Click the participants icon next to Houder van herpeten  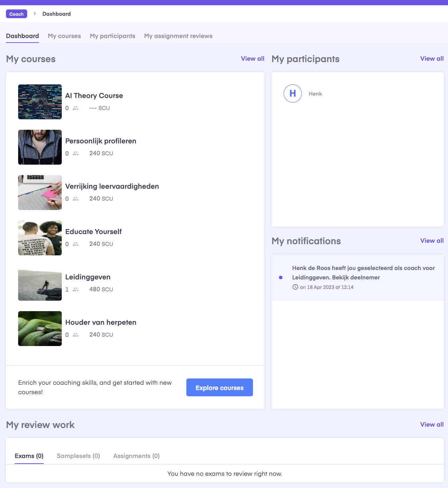click(75, 335)
